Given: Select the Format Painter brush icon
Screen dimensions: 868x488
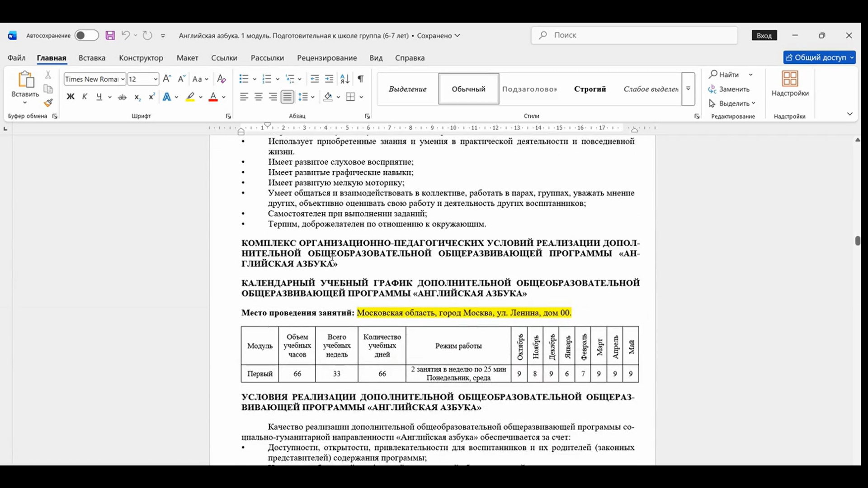Looking at the screenshot, I should tap(48, 103).
